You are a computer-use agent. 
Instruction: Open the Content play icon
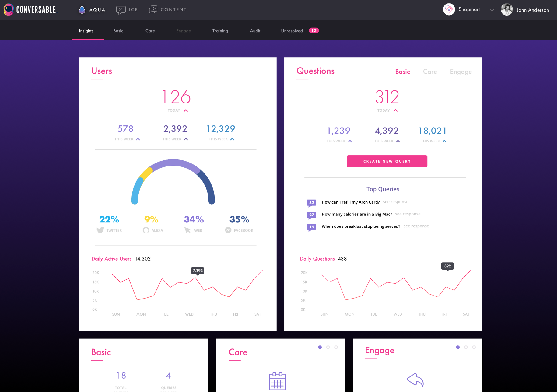(153, 9)
